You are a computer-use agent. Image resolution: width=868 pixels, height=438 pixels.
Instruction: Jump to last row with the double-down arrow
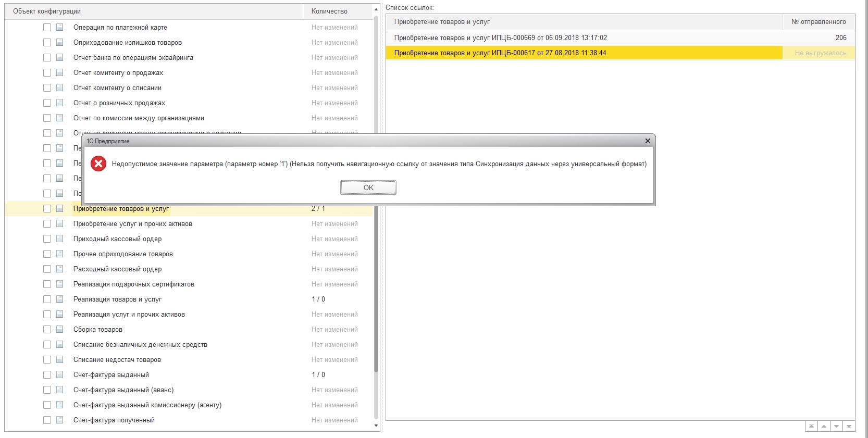[849, 426]
